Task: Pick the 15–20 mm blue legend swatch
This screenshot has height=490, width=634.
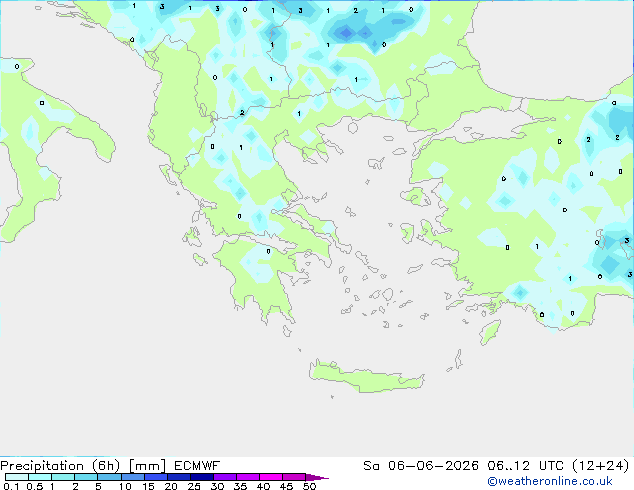Action: coord(156,477)
